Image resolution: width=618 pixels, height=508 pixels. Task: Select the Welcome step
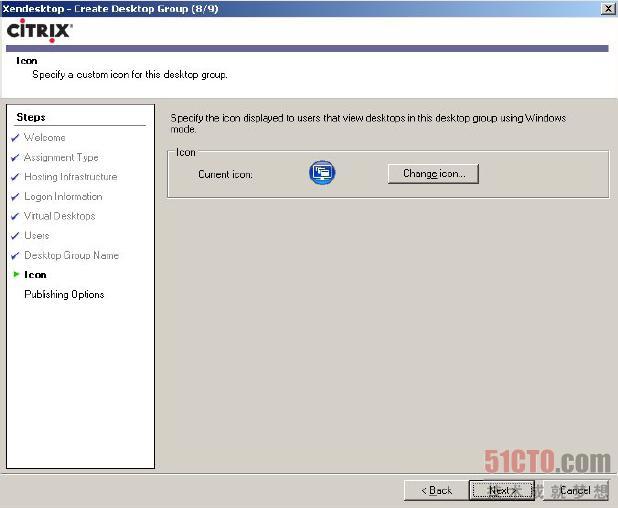[x=45, y=138]
